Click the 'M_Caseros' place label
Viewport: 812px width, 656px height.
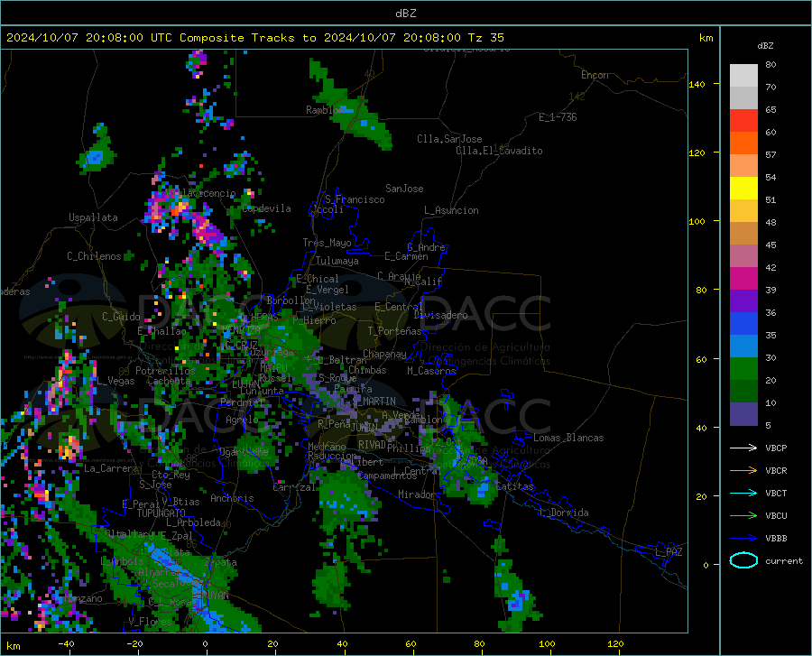[431, 371]
